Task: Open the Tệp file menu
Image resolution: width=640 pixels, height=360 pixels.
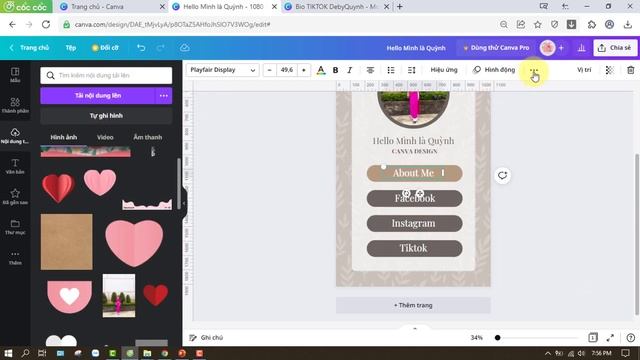Action: 71,48
